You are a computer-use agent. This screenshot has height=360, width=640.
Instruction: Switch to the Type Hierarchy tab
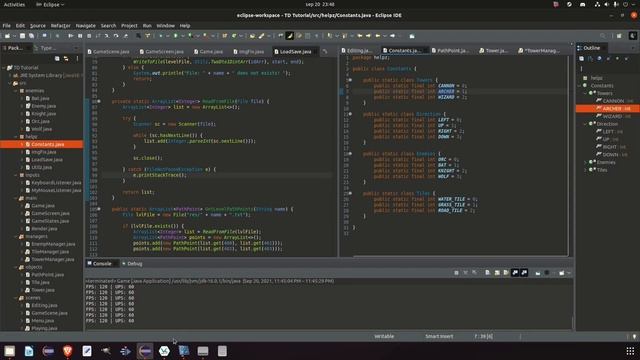pos(45,48)
